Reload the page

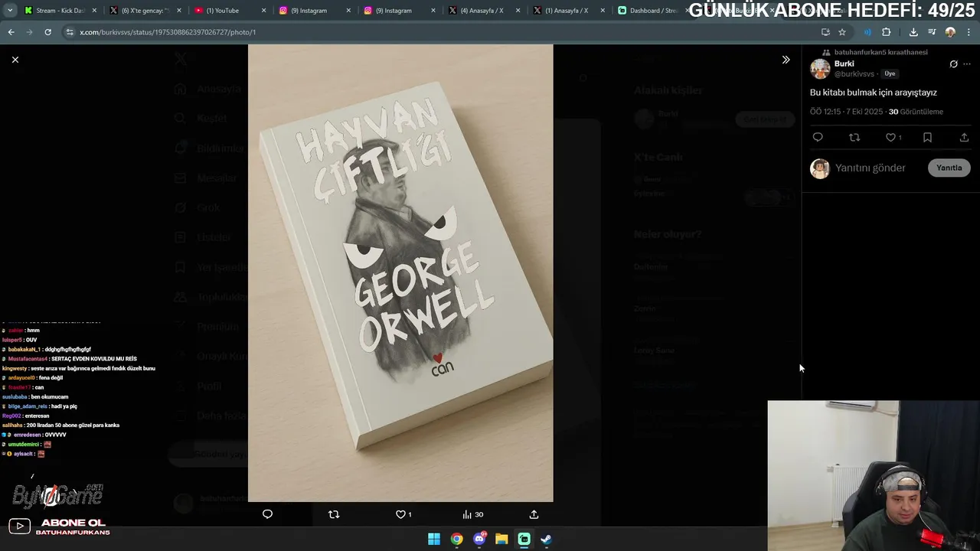(47, 32)
